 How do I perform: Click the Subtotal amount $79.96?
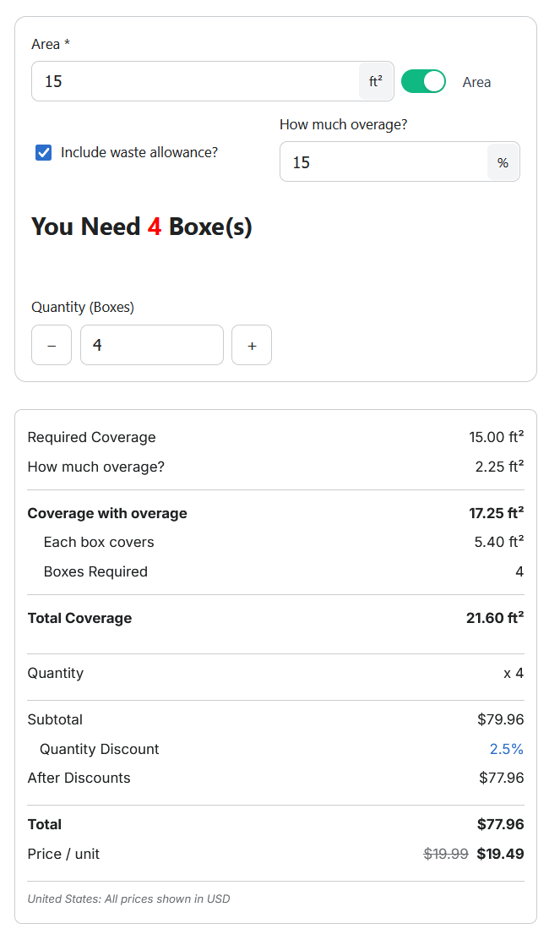tap(501, 719)
